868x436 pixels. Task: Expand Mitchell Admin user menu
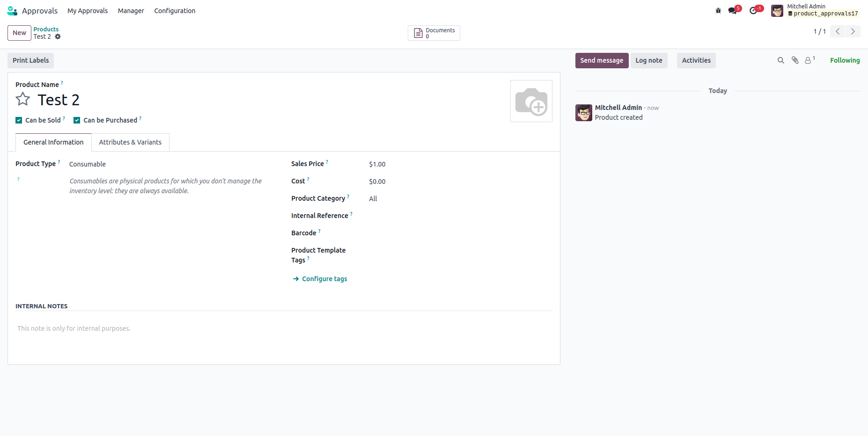(815, 10)
